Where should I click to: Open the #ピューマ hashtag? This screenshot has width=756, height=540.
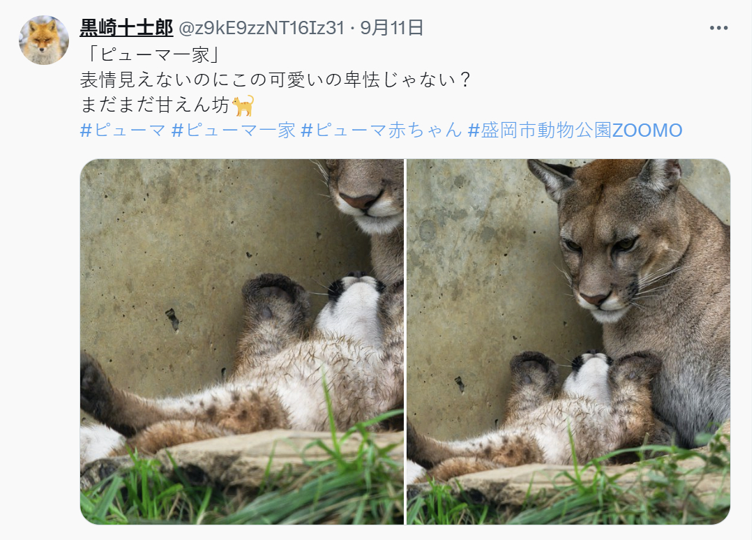click(123, 130)
